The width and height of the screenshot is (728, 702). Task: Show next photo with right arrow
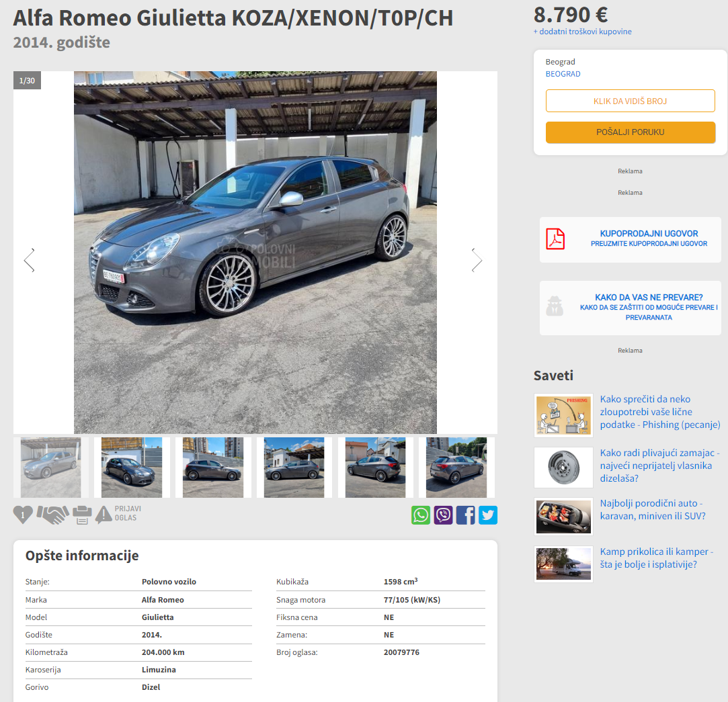coord(477,260)
